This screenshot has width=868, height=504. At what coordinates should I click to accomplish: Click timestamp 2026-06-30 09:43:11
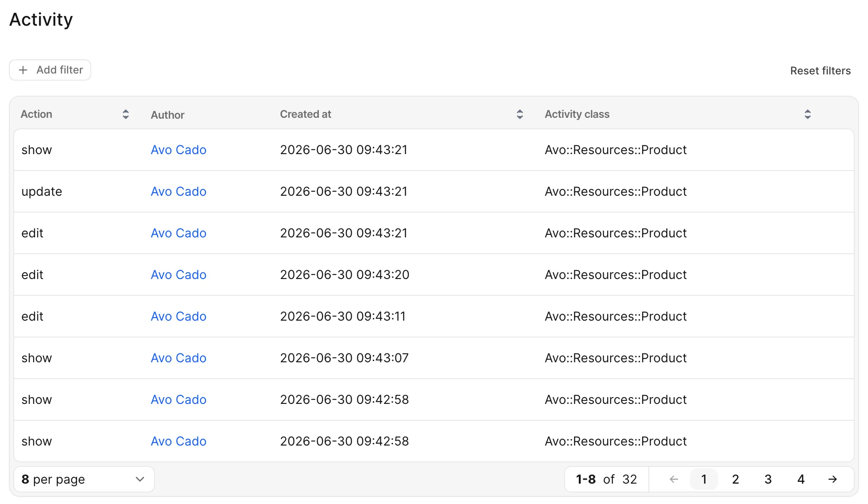343,316
